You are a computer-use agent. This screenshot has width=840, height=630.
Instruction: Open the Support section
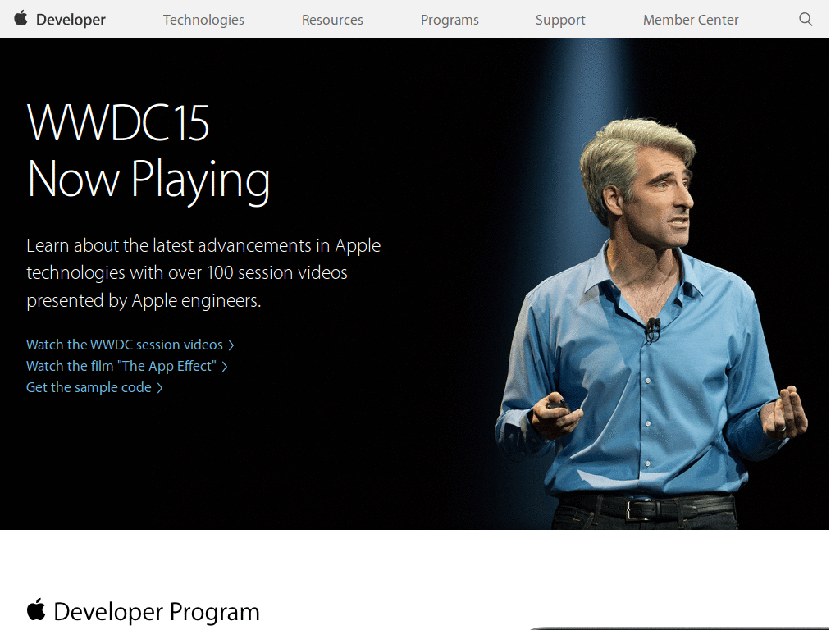point(560,19)
